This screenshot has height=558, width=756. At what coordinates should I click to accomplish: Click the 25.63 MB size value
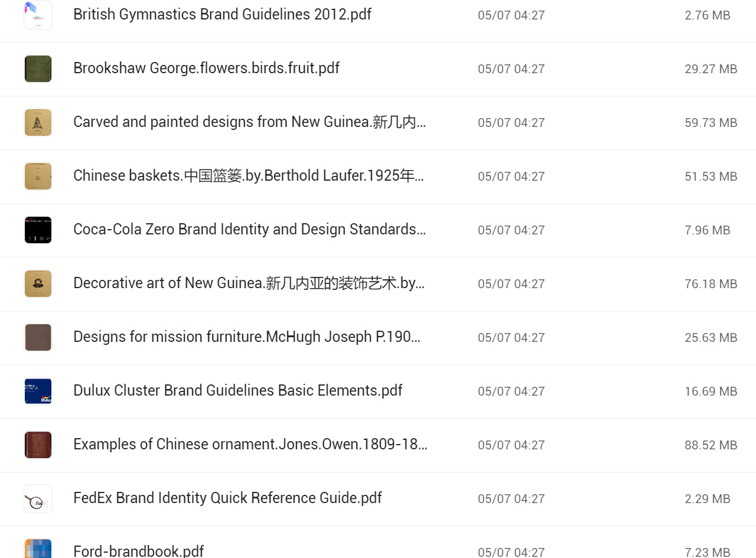711,338
